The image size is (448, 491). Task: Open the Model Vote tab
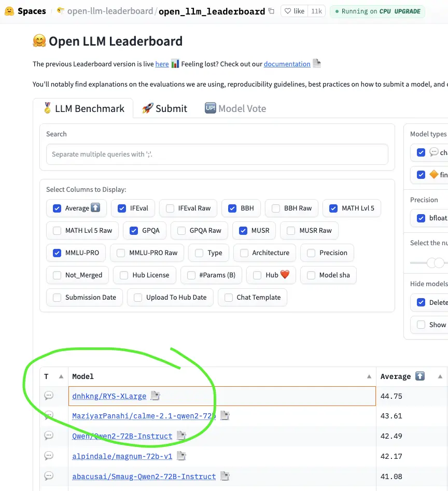pos(235,108)
